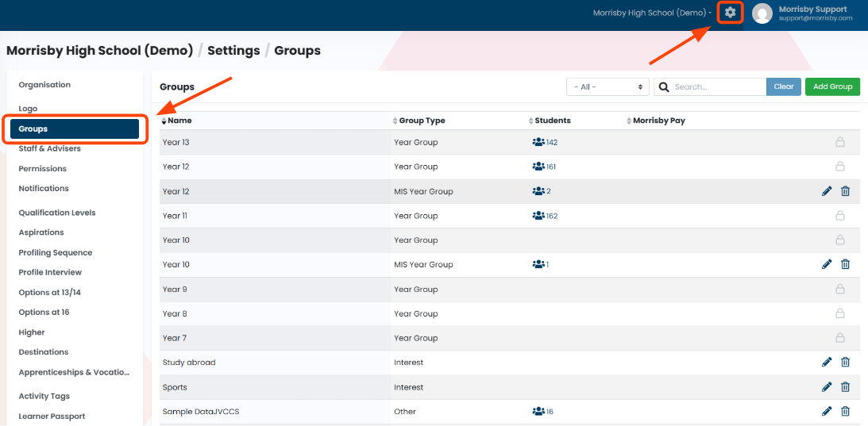Open Activity Tags settings
Viewport: 868px width, 426px height.
[44, 396]
